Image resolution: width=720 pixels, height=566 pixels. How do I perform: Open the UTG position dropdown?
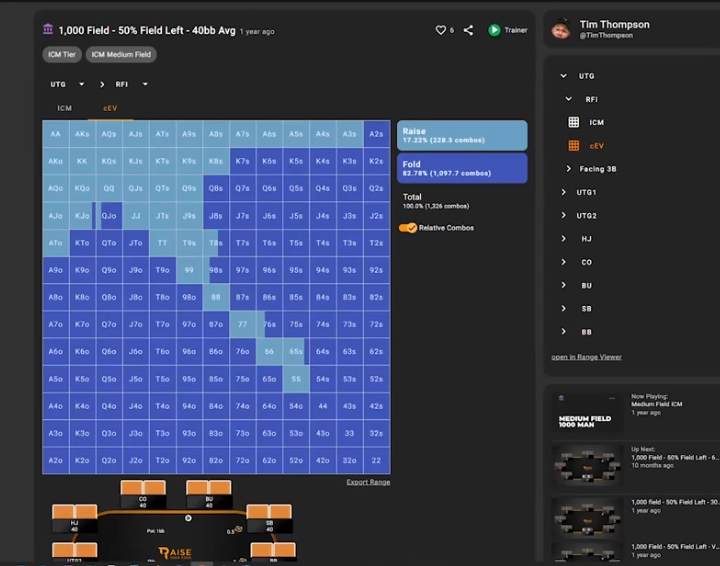tap(67, 84)
